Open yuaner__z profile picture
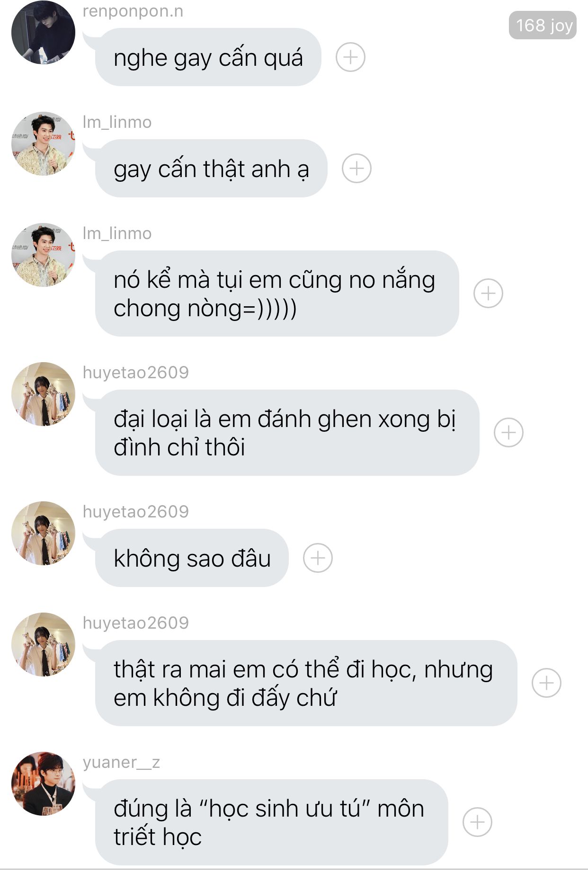Image resolution: width=588 pixels, height=872 pixels. (43, 783)
